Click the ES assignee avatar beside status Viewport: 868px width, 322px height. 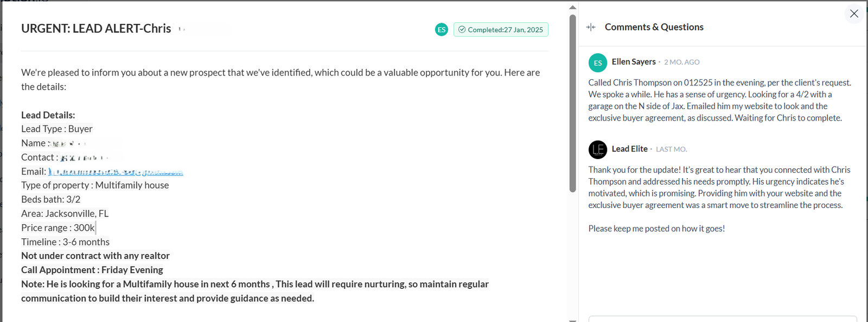pos(442,30)
